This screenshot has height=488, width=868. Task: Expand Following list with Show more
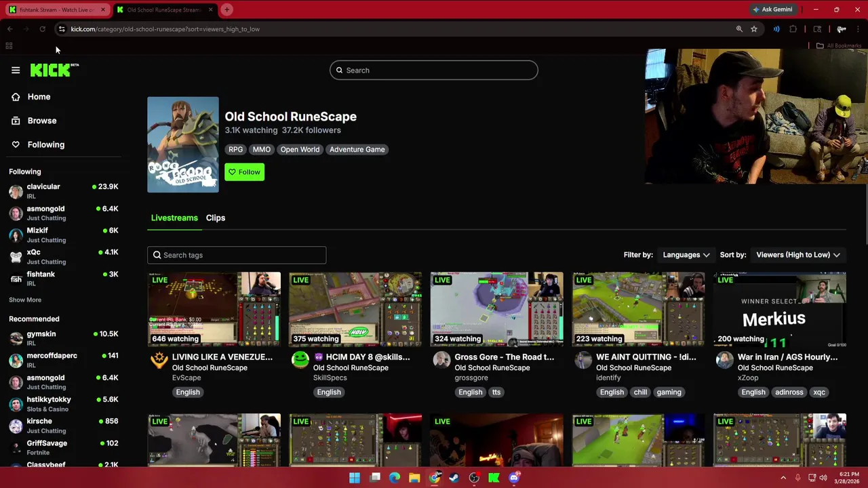click(x=25, y=300)
